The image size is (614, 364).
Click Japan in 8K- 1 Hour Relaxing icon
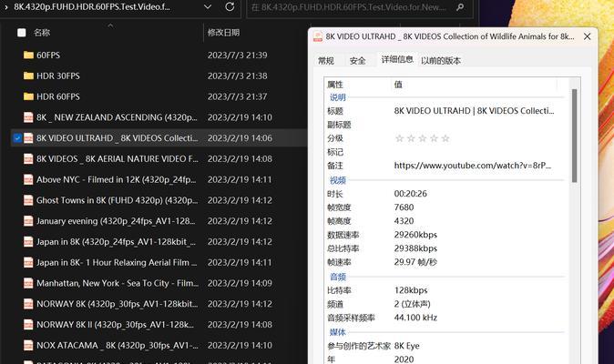28,262
